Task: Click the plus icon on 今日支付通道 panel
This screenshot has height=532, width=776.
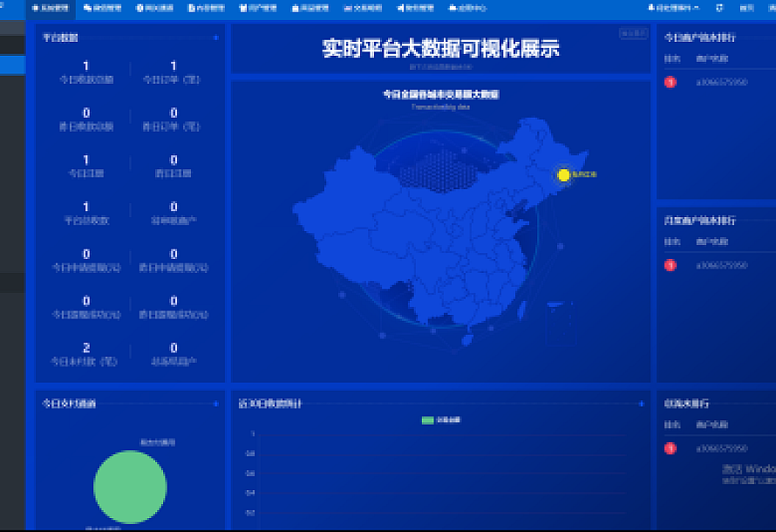Action: click(215, 404)
